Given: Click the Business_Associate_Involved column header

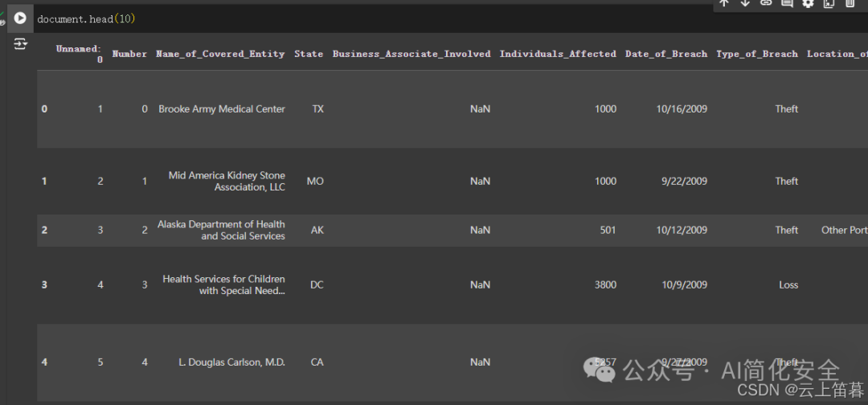Looking at the screenshot, I should point(411,54).
